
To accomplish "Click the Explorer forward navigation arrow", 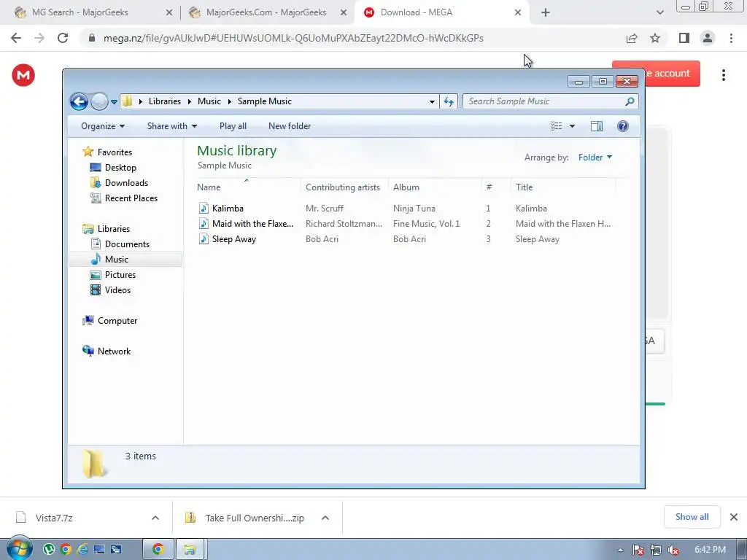I will [x=99, y=101].
